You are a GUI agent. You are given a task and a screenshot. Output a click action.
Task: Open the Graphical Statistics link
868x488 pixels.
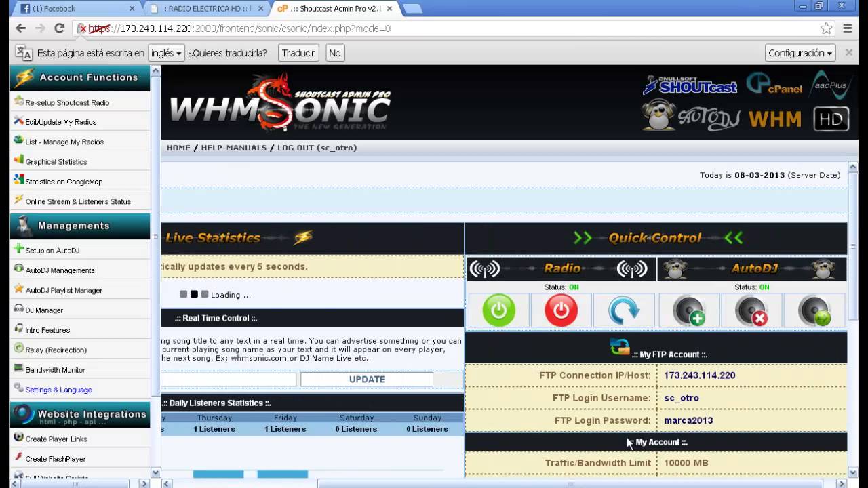56,162
